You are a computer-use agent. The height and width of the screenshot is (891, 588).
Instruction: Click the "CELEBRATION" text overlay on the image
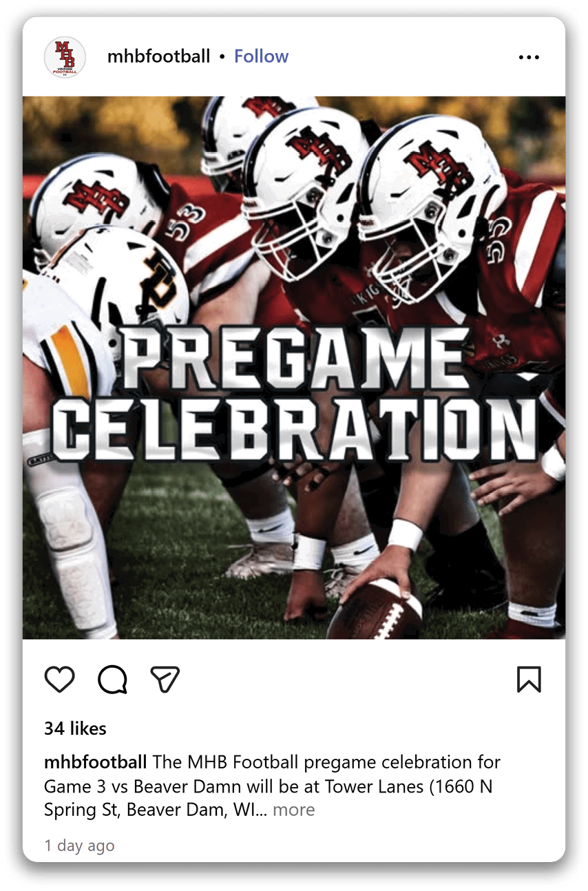[294, 428]
